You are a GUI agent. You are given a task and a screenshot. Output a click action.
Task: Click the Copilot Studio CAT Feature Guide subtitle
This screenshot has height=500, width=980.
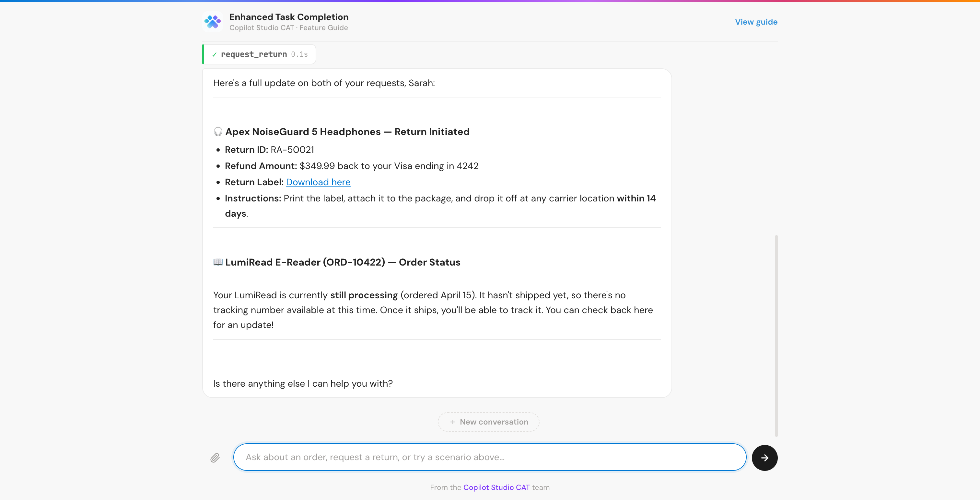(x=288, y=28)
